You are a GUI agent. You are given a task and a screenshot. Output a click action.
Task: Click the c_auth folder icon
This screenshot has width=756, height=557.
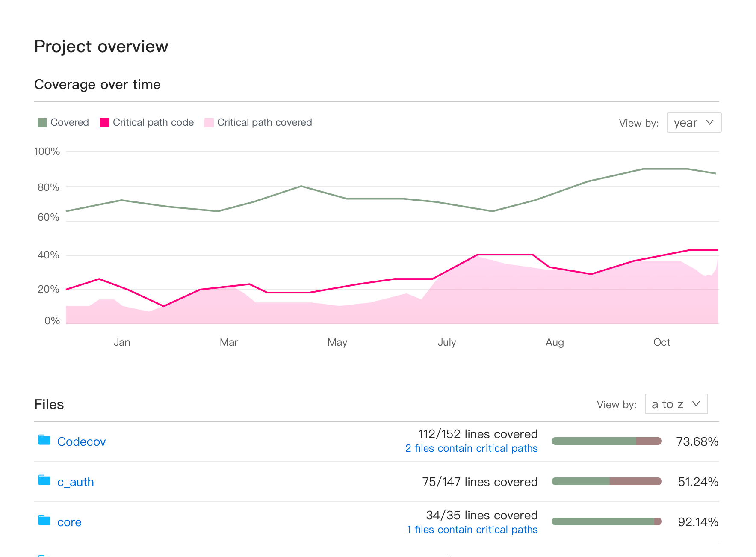click(x=44, y=480)
